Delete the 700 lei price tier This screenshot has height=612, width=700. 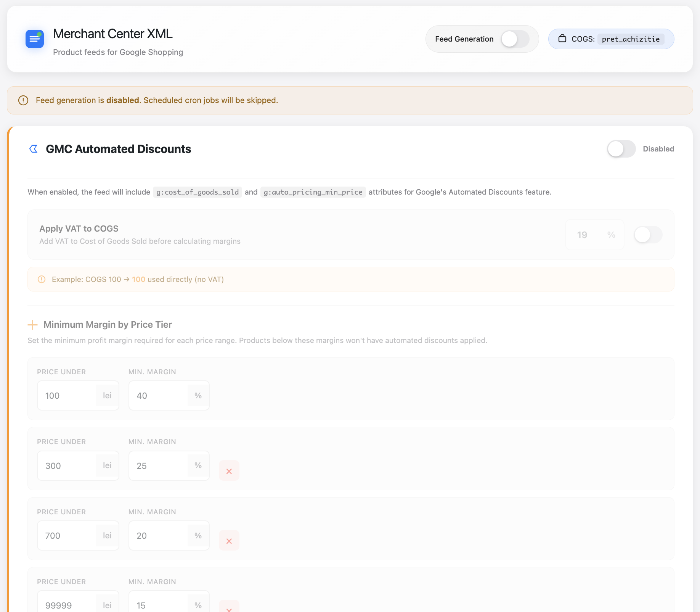(229, 541)
